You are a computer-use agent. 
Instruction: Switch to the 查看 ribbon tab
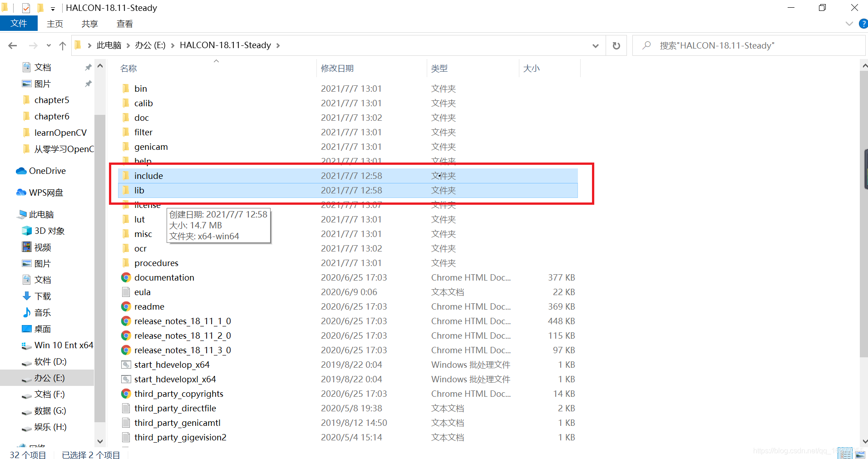(124, 23)
